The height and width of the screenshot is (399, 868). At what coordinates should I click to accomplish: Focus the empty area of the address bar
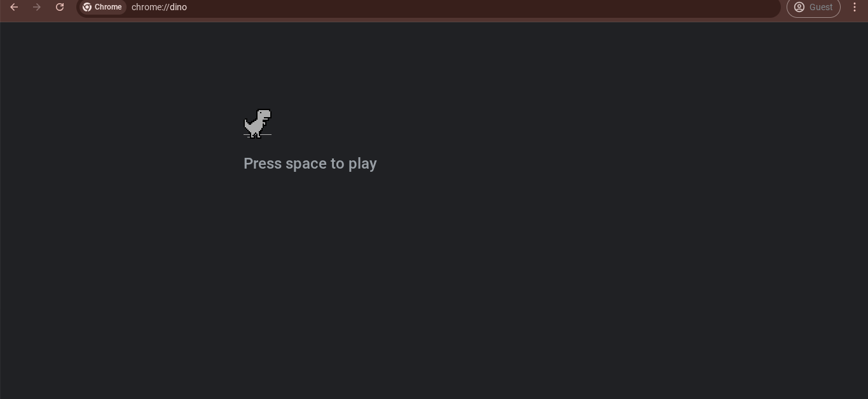coord(483,7)
